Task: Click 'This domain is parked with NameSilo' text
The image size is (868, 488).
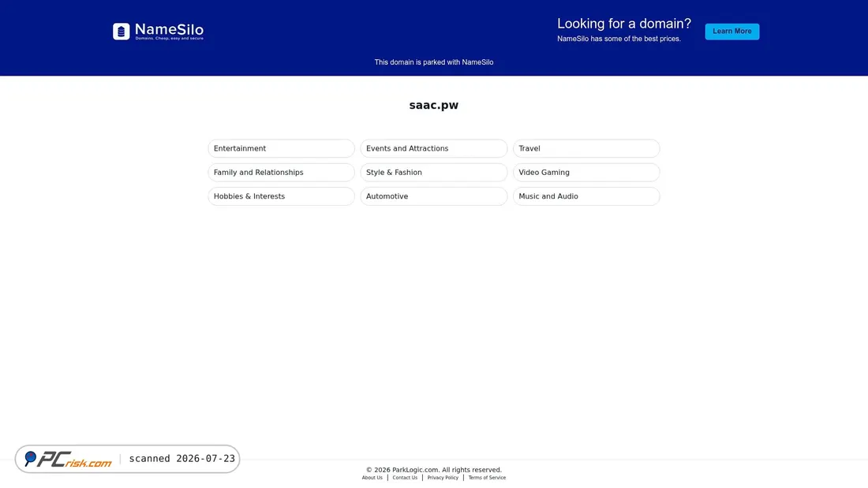Action: (x=433, y=62)
